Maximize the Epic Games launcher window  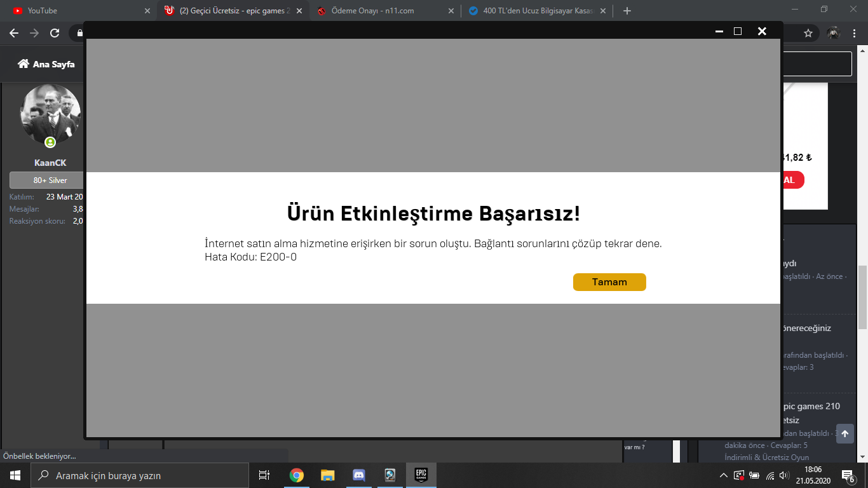pyautogui.click(x=738, y=31)
